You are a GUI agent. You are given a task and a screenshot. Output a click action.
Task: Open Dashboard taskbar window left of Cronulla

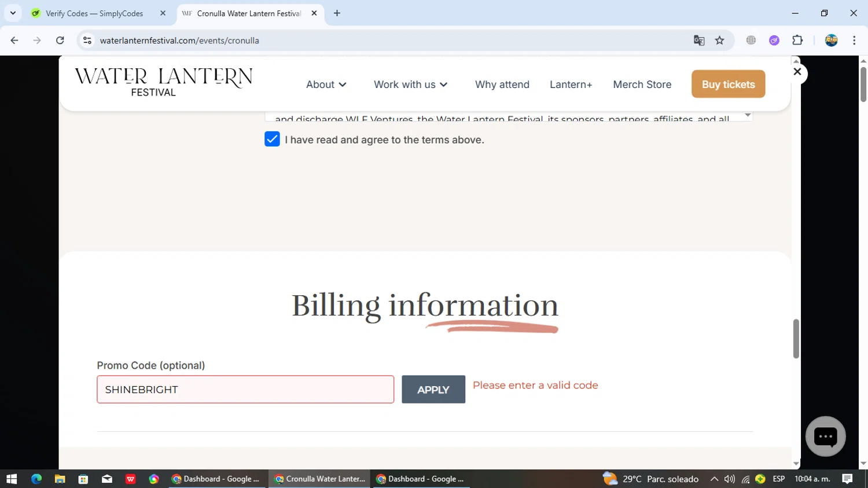[217, 479]
